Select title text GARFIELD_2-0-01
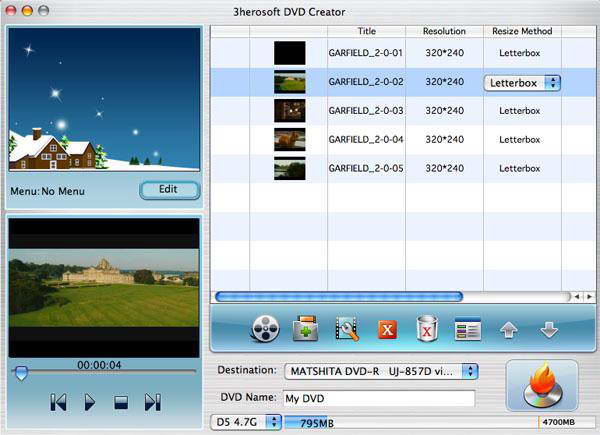The width and height of the screenshot is (600, 435). 365,53
